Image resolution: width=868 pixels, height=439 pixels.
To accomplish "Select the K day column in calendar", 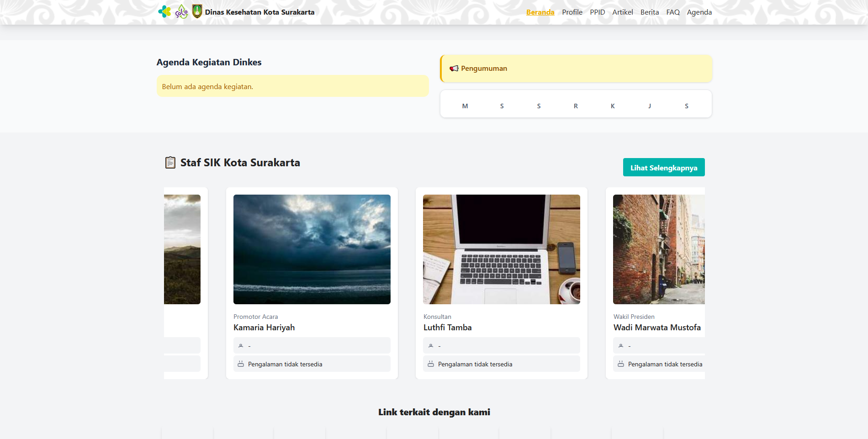I will click(613, 106).
